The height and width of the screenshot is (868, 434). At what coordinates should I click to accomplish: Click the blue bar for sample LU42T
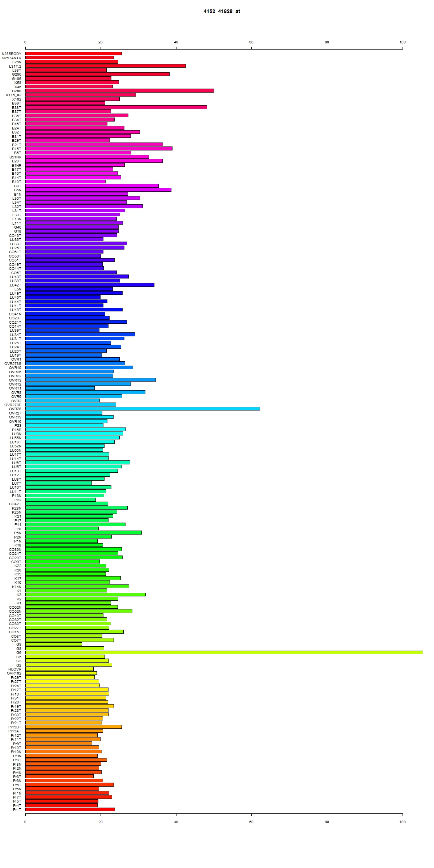pyautogui.click(x=90, y=285)
